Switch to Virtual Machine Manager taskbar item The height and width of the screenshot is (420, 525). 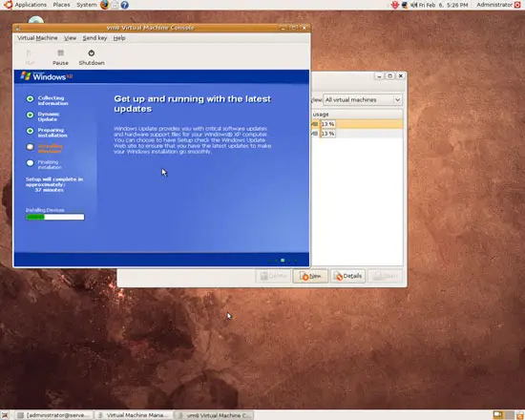coord(134,415)
